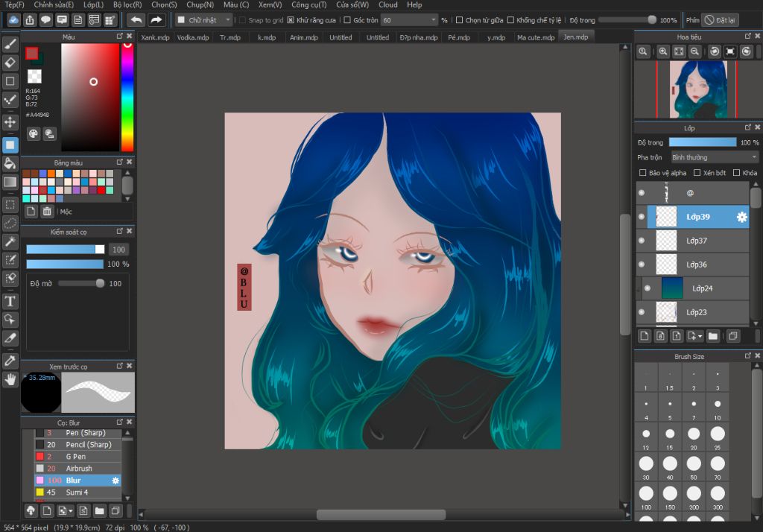Click the export/share icon in toolbar
The height and width of the screenshot is (532, 763).
30,20
